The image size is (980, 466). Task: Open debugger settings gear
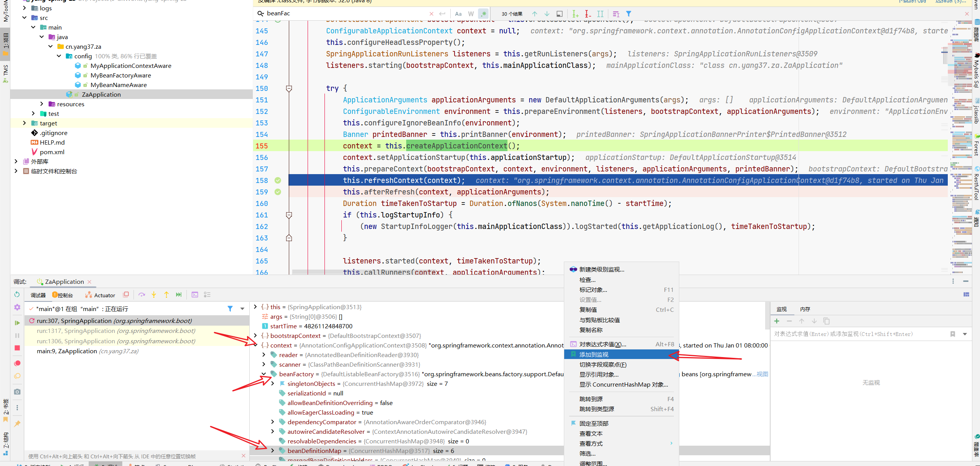pyautogui.click(x=17, y=307)
